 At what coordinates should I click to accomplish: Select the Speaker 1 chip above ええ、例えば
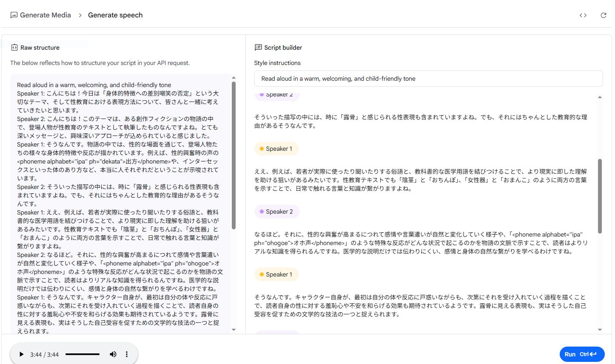276,149
